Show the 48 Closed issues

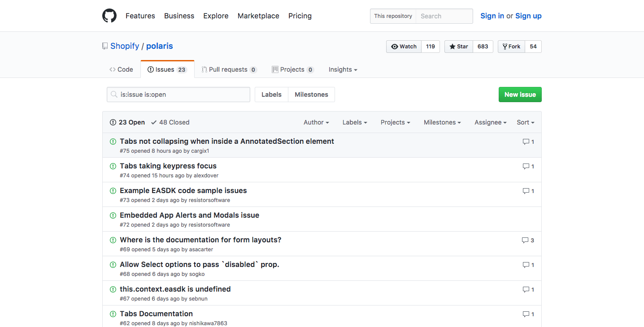pos(170,122)
